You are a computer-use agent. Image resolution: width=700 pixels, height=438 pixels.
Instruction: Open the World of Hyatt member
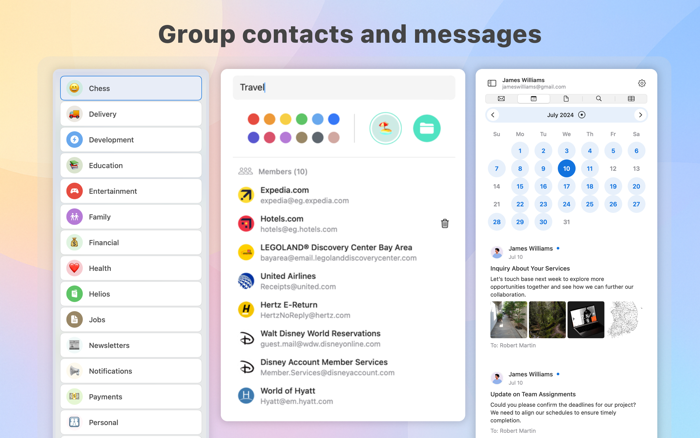tap(344, 396)
